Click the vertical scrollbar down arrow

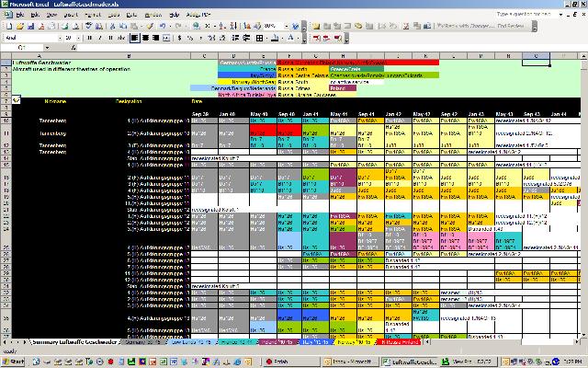584,334
